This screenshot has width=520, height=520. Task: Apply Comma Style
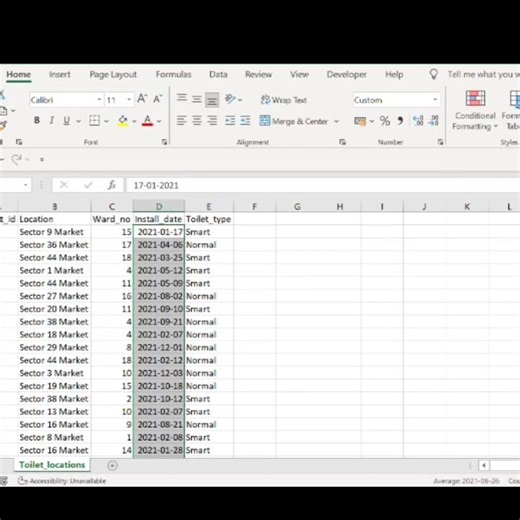click(x=400, y=121)
